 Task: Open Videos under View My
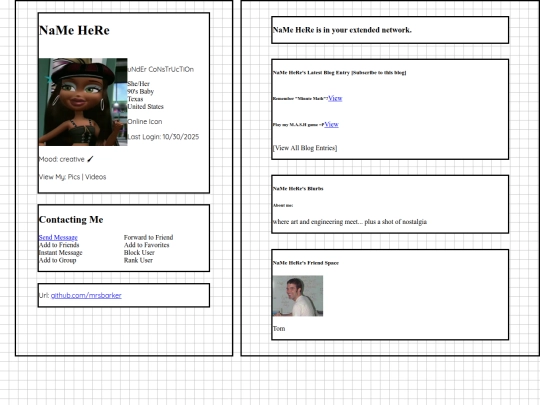pyautogui.click(x=95, y=177)
